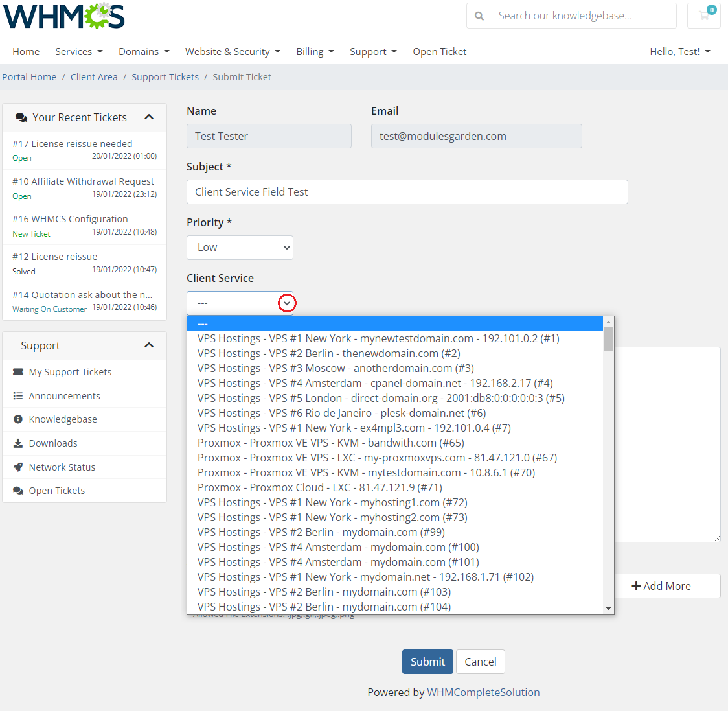Screen dimensions: 728x711
Task: Toggle the Client Service dropdown arrow
Action: point(287,303)
